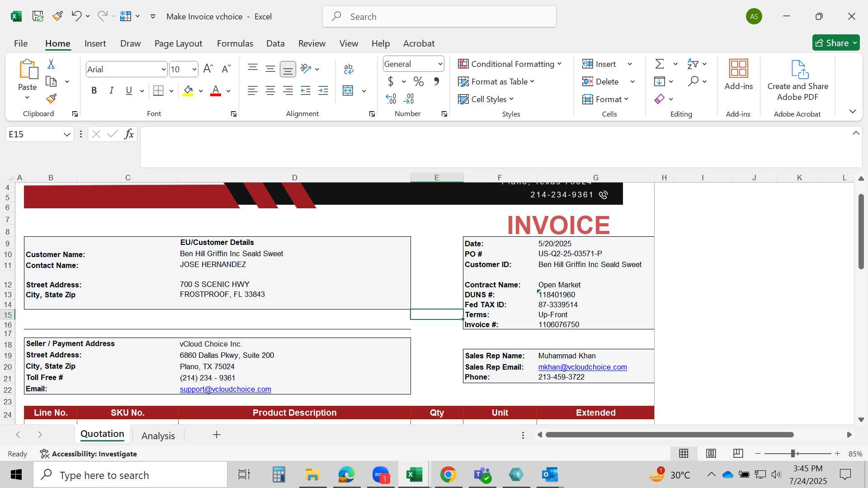The width and height of the screenshot is (868, 488).
Task: Select the Format Painter brush
Action: pos(51,99)
